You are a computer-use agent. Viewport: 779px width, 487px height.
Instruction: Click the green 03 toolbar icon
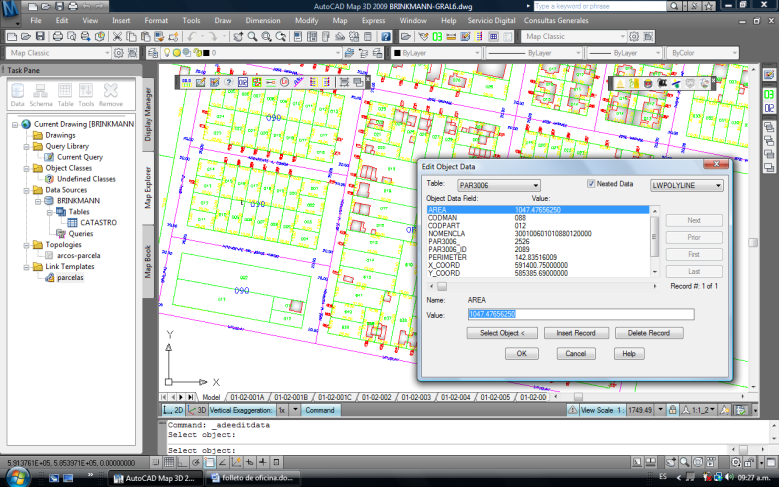point(437,36)
